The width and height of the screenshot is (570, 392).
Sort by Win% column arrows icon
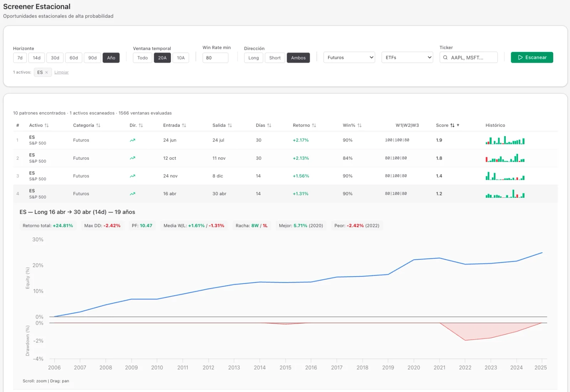click(359, 125)
